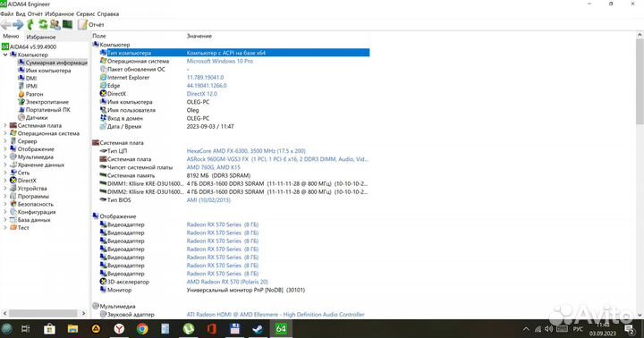Viewport: 644px width, 338px height.
Task: Select the Безопасность tree item
Action: tap(31, 204)
